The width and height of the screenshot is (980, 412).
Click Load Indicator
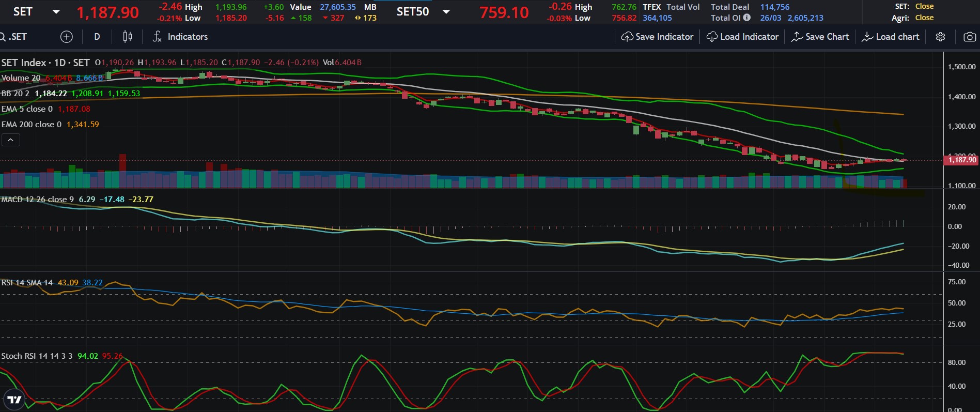click(x=742, y=37)
